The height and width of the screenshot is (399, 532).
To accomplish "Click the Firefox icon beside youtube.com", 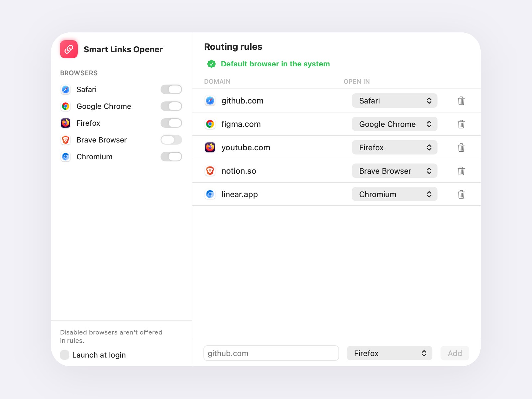I will click(210, 147).
